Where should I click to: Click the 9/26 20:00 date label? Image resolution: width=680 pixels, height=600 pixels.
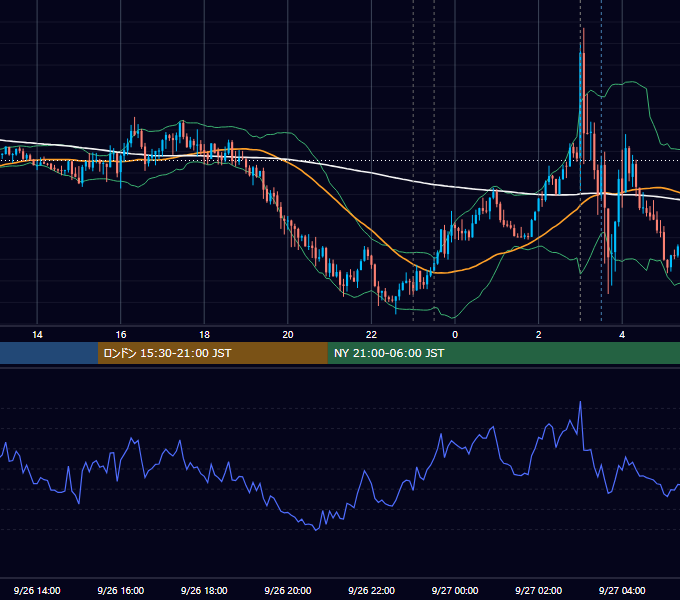[288, 590]
